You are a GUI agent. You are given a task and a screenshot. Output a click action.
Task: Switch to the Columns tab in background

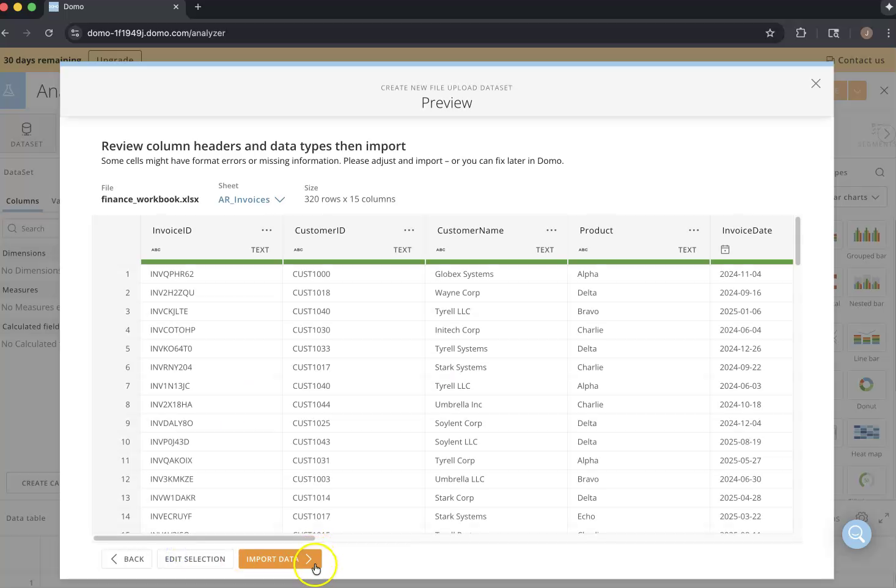click(23, 201)
